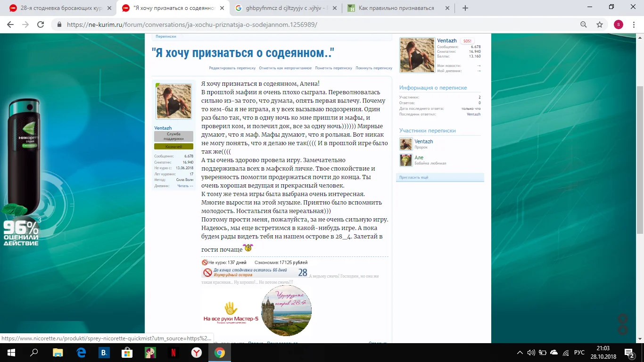Open the network Wi-Fi tray icon
Image resolution: width=644 pixels, height=362 pixels.
(x=565, y=353)
